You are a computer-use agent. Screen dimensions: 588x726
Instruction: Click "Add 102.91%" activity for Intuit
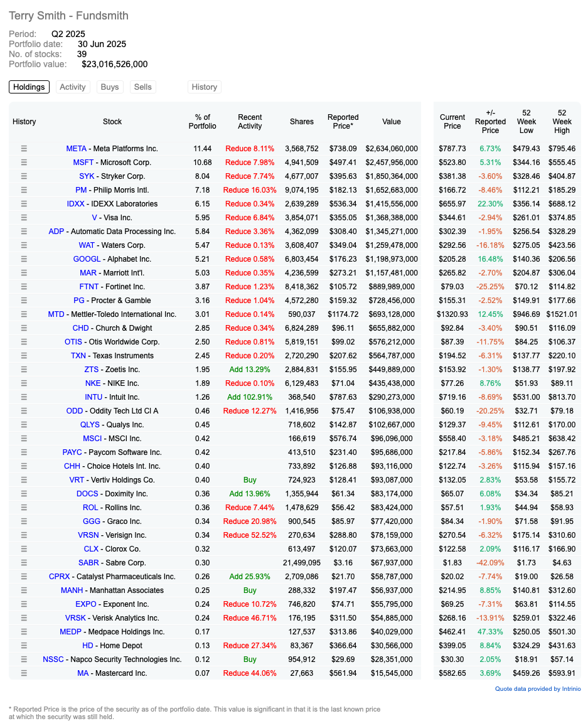click(x=250, y=397)
